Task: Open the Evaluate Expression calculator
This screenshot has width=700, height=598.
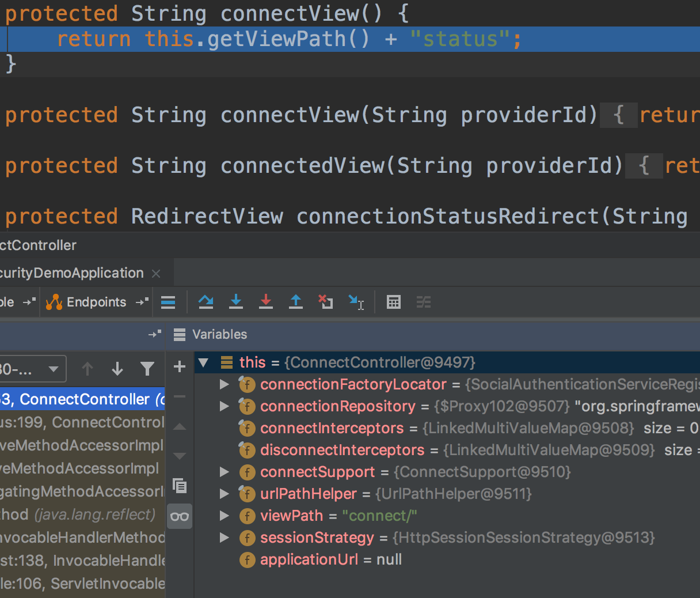Action: point(394,302)
